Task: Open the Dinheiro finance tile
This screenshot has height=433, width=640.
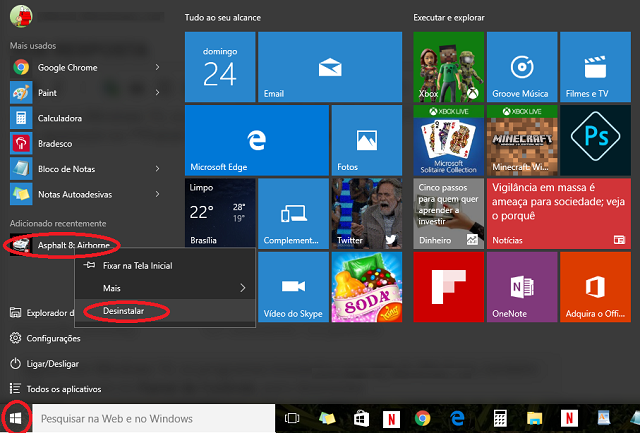Action: point(449,213)
